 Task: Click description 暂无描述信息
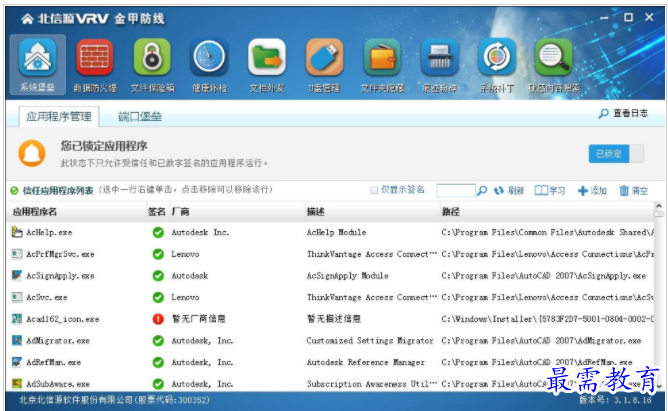pos(334,319)
